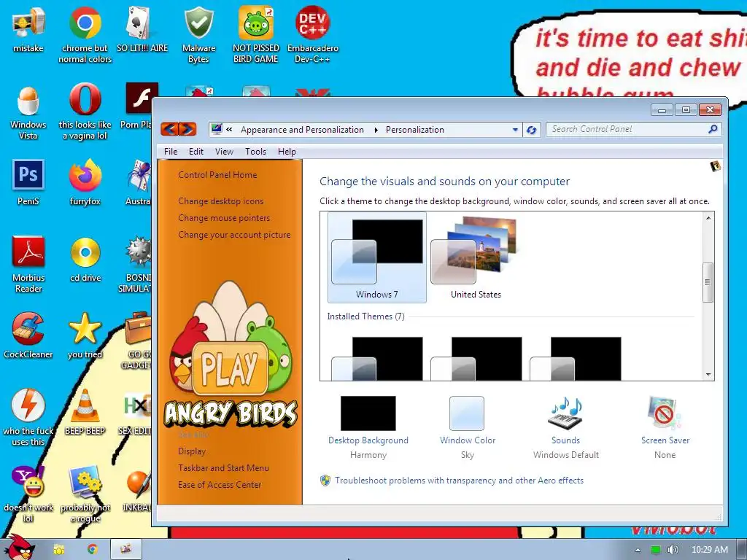Click 'Change desktop icons' link
This screenshot has height=560, width=747.
click(x=220, y=201)
